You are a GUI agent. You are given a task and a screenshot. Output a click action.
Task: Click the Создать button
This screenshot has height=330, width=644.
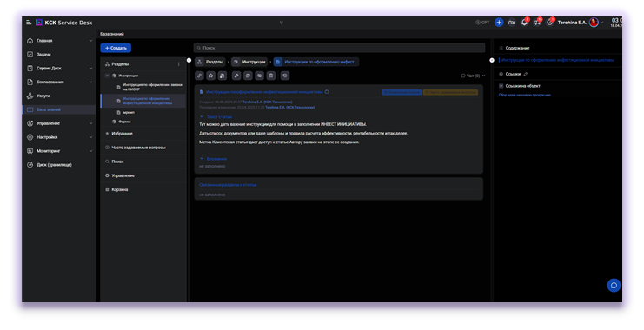[116, 48]
